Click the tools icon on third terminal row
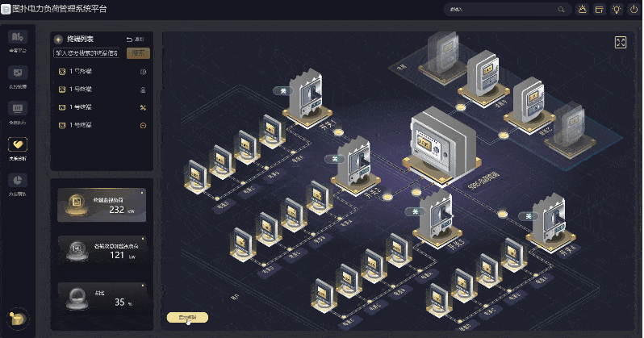The width and height of the screenshot is (644, 338). (143, 107)
